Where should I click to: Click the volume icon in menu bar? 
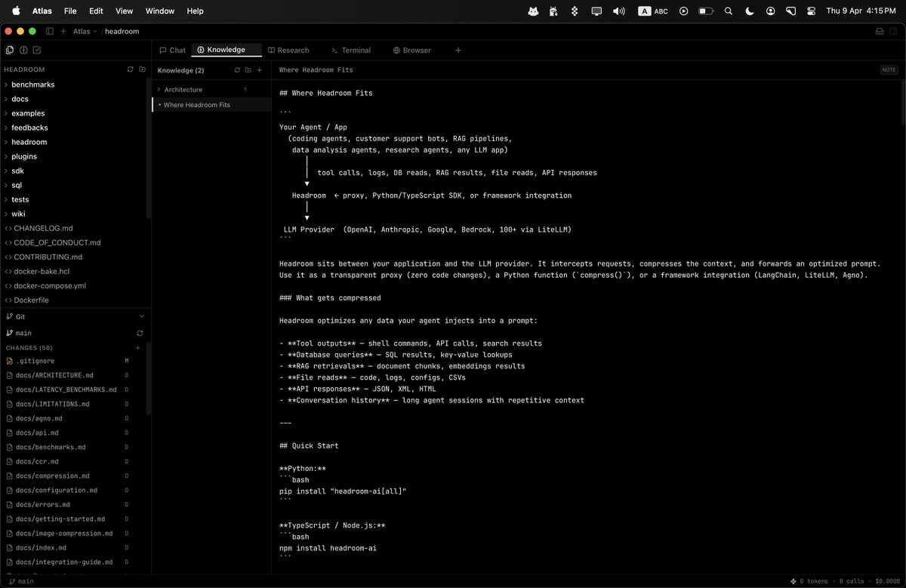tap(619, 11)
